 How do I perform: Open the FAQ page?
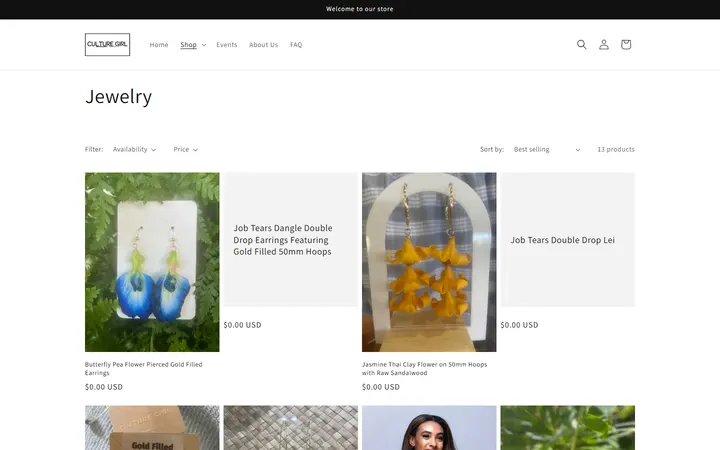[x=296, y=45]
